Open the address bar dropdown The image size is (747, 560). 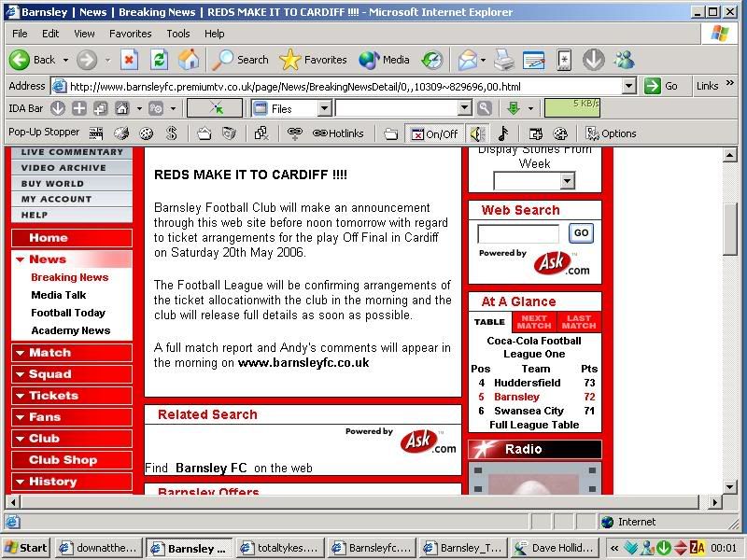pos(628,86)
